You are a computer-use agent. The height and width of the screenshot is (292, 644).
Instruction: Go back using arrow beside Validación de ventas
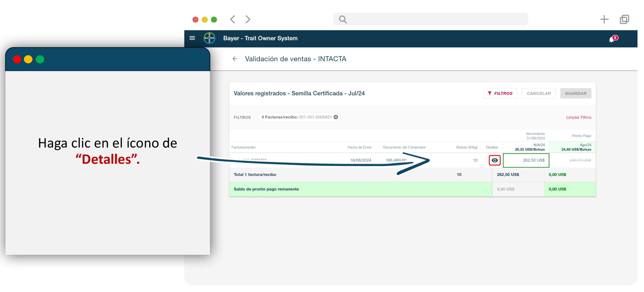coord(235,59)
